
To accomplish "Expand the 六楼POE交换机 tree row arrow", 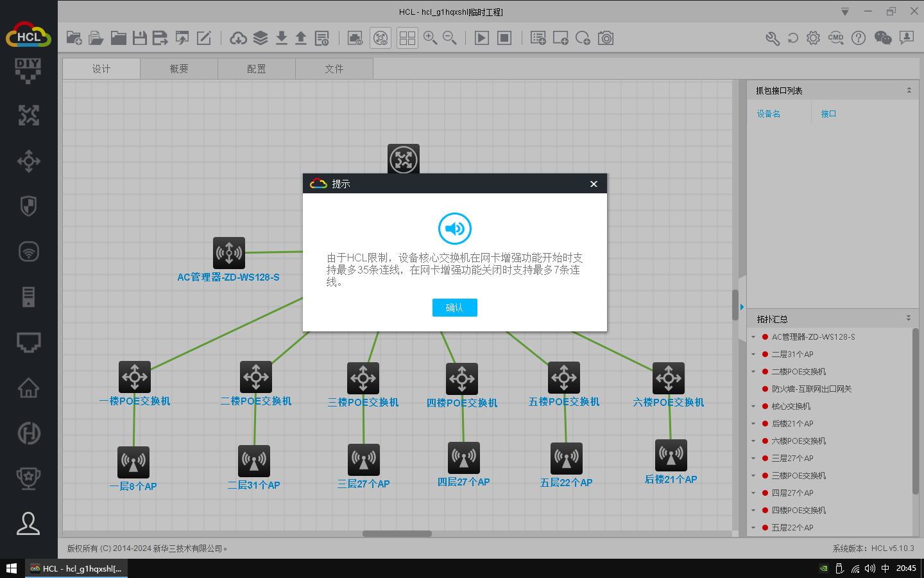I will pyautogui.click(x=753, y=441).
